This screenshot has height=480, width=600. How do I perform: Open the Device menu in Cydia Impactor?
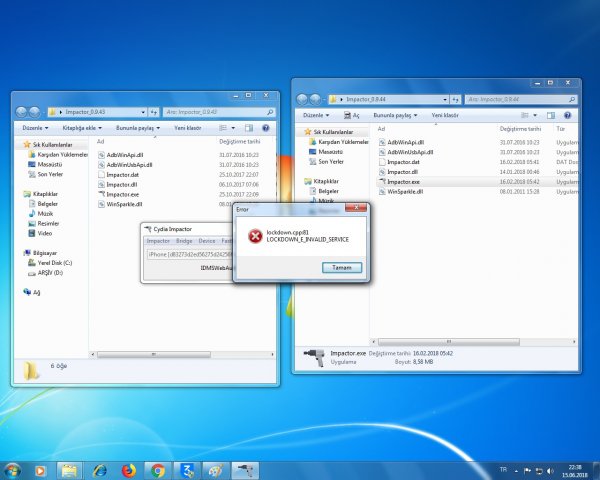coord(207,241)
